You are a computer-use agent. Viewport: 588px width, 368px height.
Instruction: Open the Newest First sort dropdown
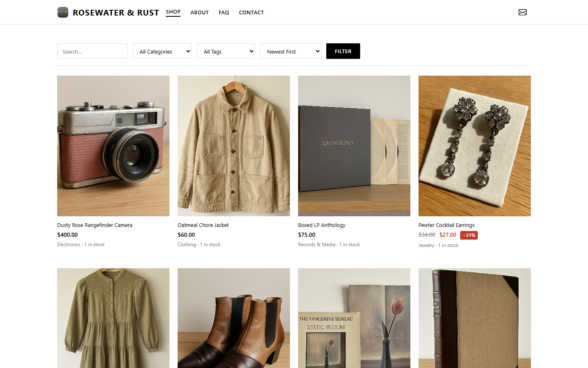tap(291, 51)
